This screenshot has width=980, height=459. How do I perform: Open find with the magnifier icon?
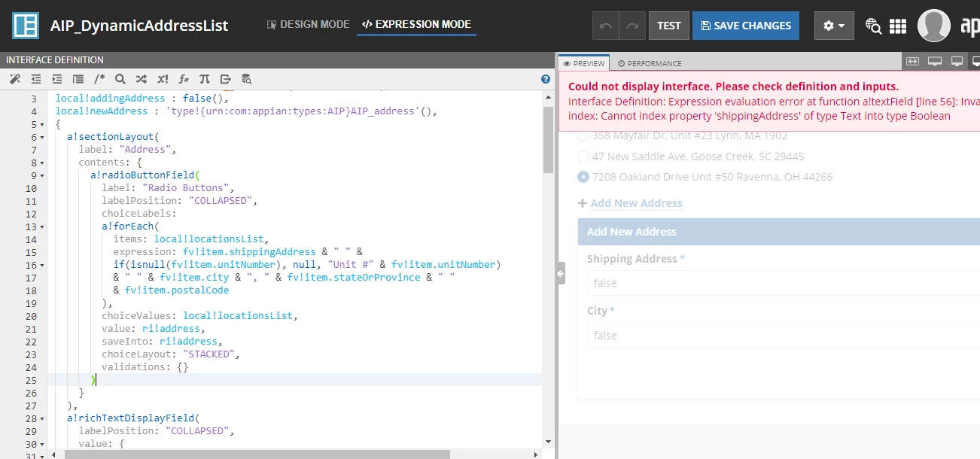[120, 79]
